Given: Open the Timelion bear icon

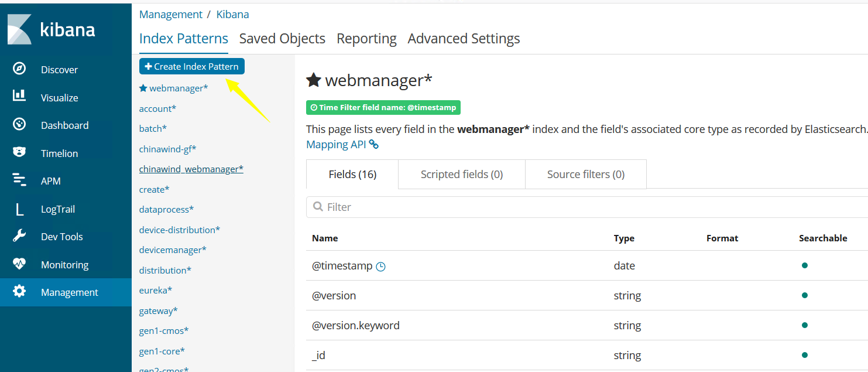Looking at the screenshot, I should coord(19,152).
